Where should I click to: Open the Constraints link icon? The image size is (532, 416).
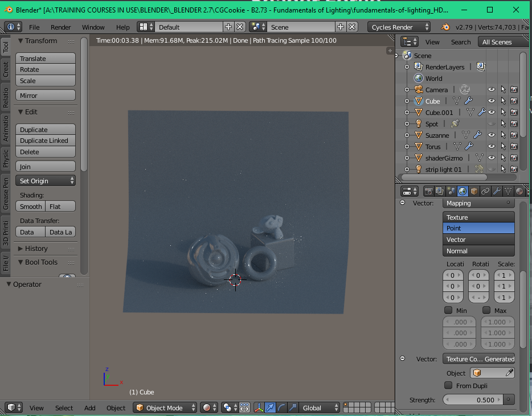coord(486,191)
